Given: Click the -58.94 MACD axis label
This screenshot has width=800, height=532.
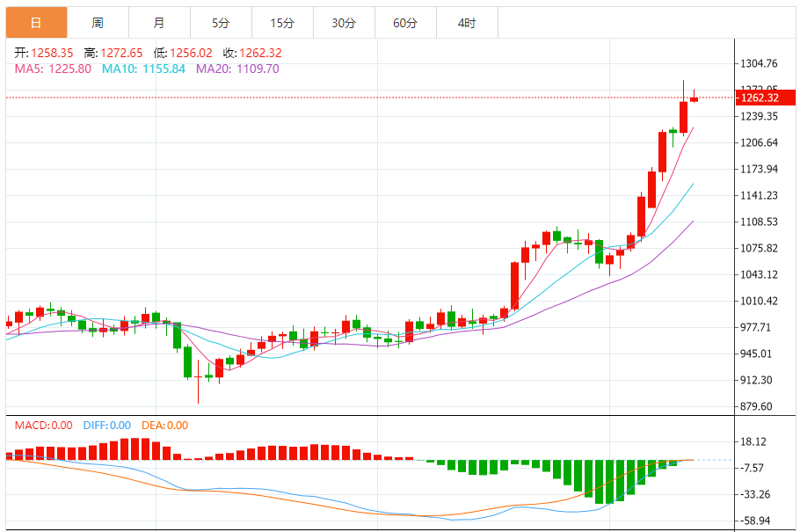Looking at the screenshot, I should click(753, 521).
